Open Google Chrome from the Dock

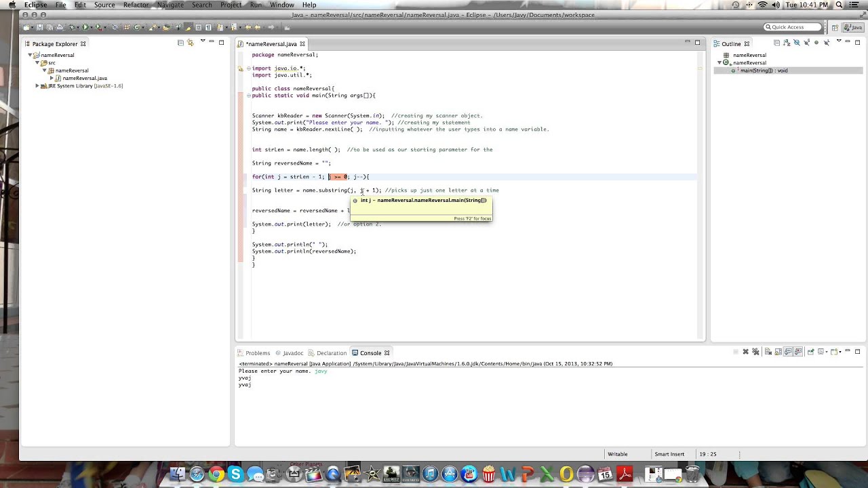[x=216, y=474]
